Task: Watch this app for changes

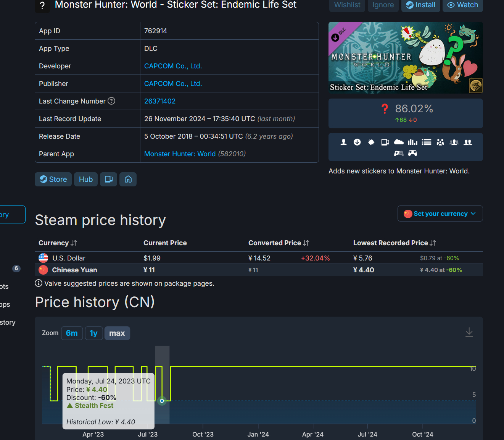Action: (462, 5)
